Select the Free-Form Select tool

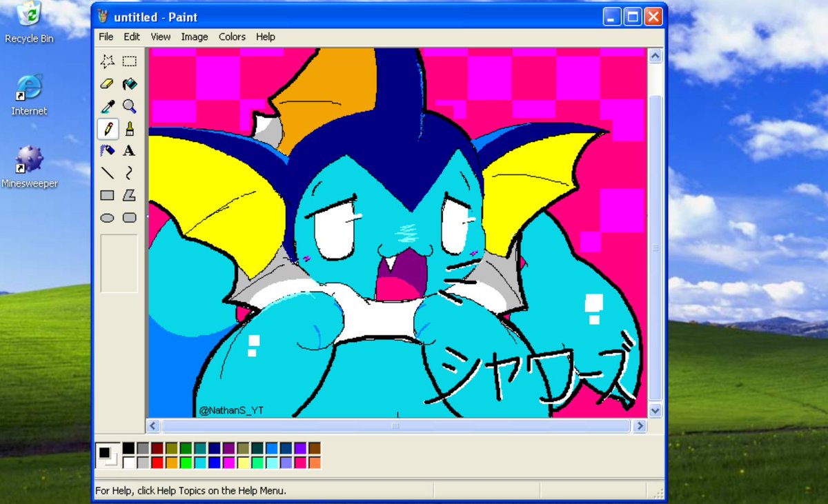(x=107, y=61)
